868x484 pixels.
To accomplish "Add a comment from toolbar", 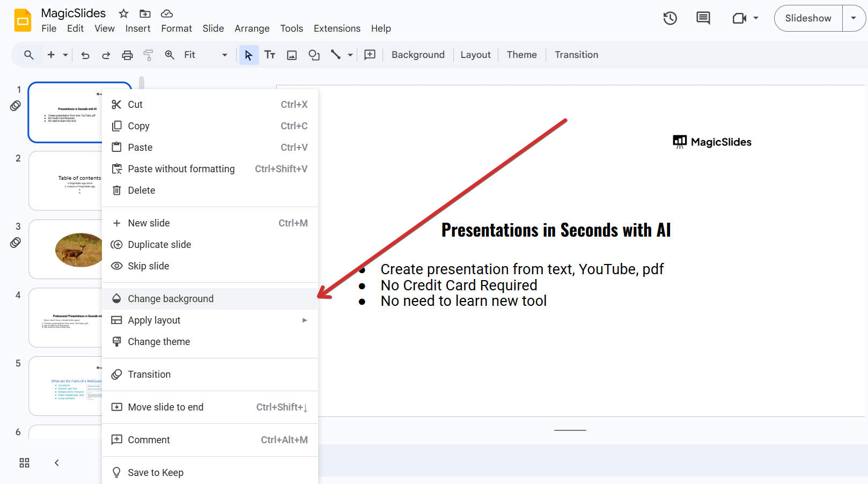I will point(370,55).
